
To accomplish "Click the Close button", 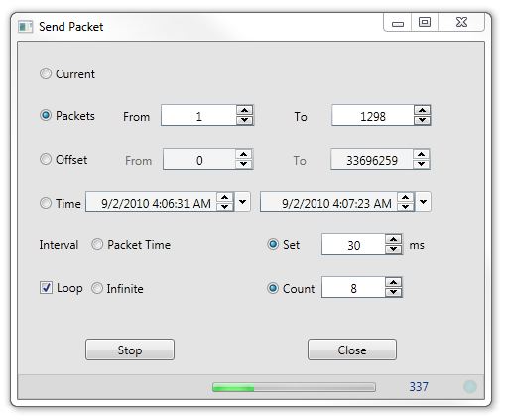I will point(352,350).
